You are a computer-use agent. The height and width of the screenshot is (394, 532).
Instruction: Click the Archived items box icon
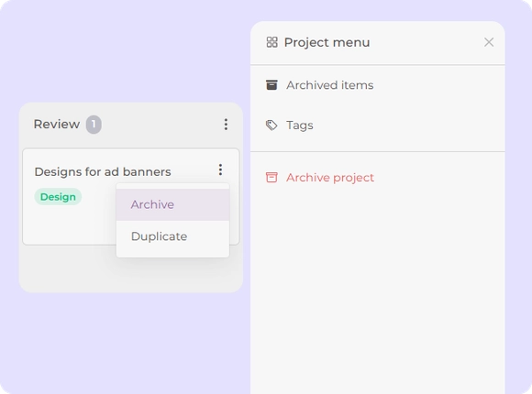point(272,85)
